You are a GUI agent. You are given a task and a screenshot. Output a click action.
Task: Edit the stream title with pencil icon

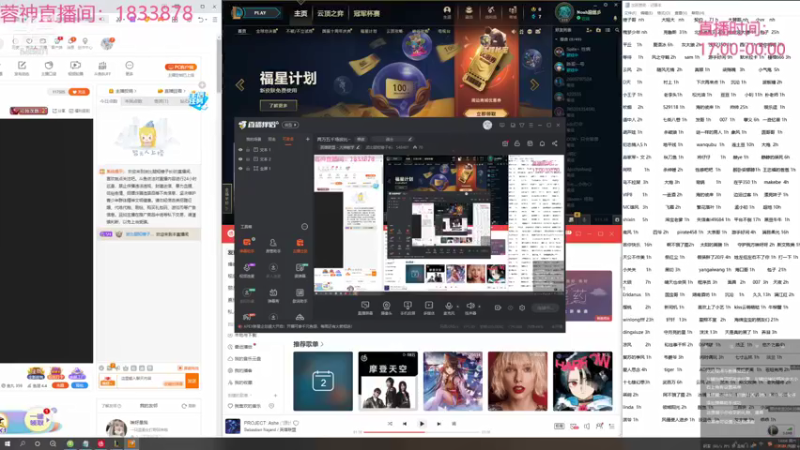[x=410, y=139]
